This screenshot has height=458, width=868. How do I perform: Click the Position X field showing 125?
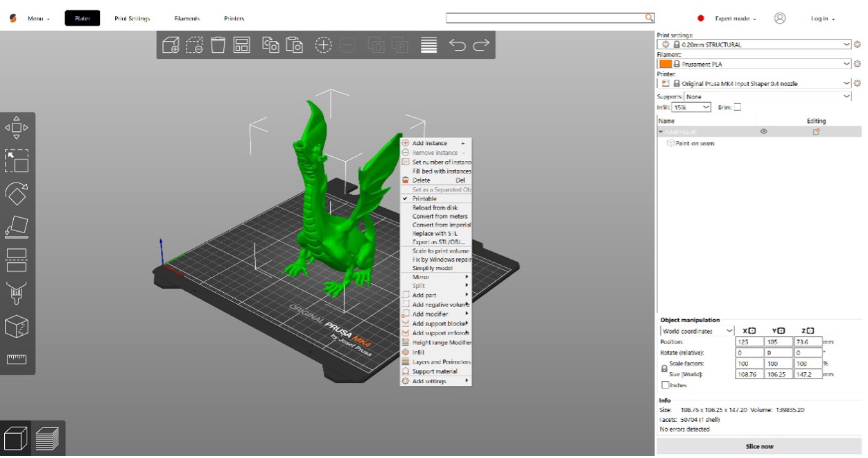pos(749,341)
